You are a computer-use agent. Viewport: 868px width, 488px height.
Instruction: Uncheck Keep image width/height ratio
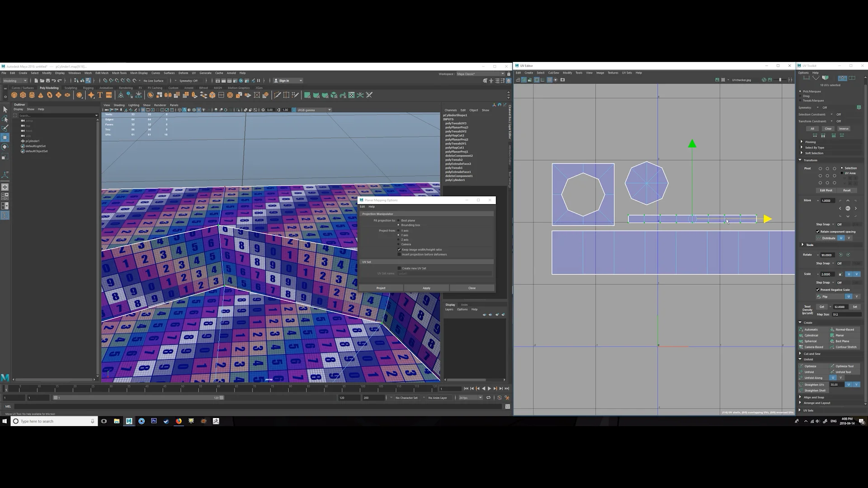pos(399,249)
